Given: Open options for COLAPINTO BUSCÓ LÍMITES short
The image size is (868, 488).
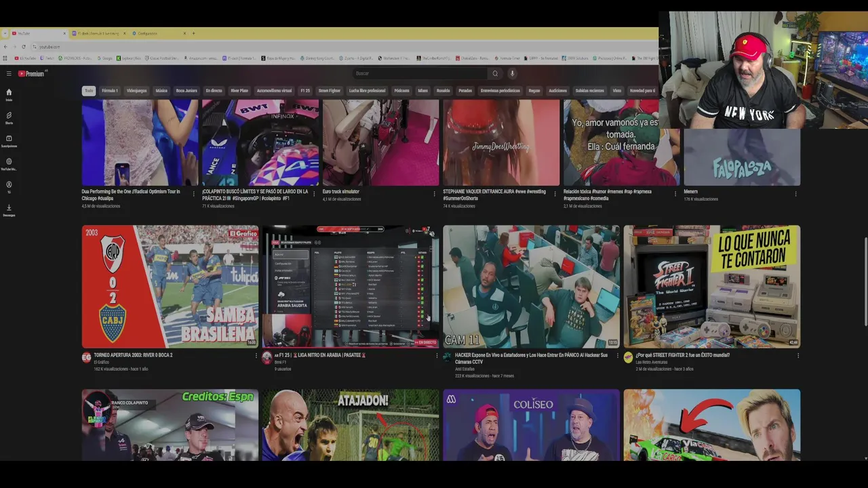Looking at the screenshot, I should point(314,193).
